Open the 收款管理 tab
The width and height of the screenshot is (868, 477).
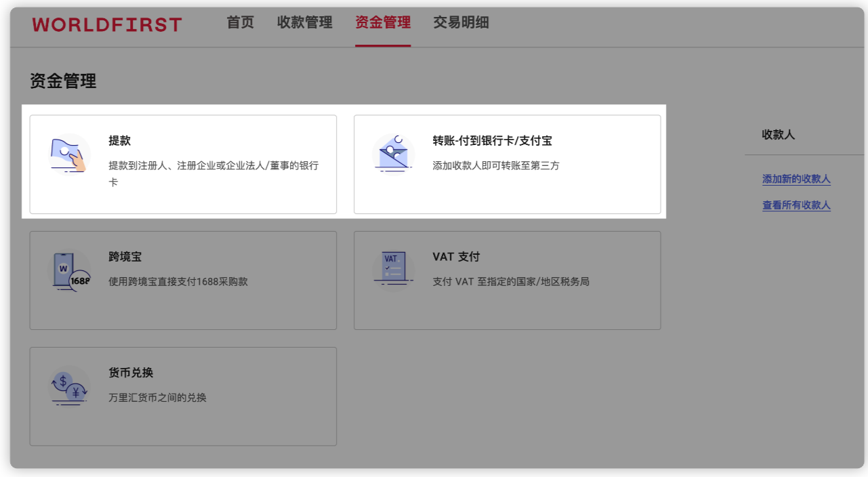(x=305, y=23)
